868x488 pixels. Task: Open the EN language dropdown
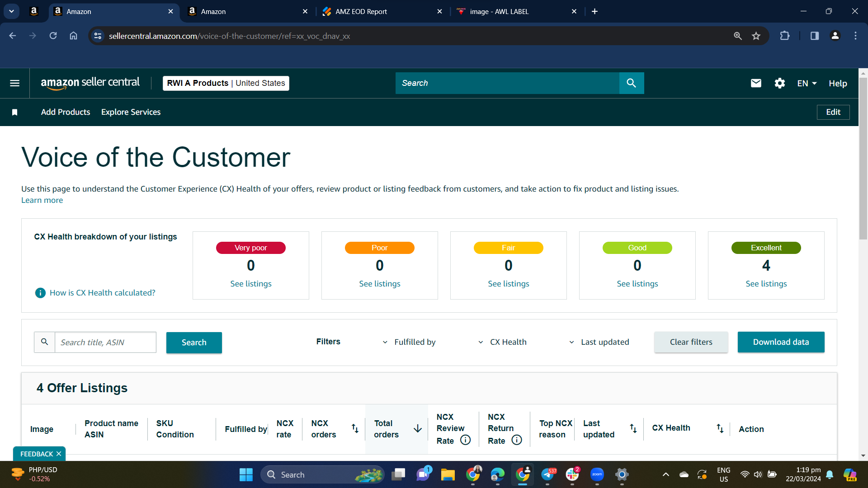(807, 83)
